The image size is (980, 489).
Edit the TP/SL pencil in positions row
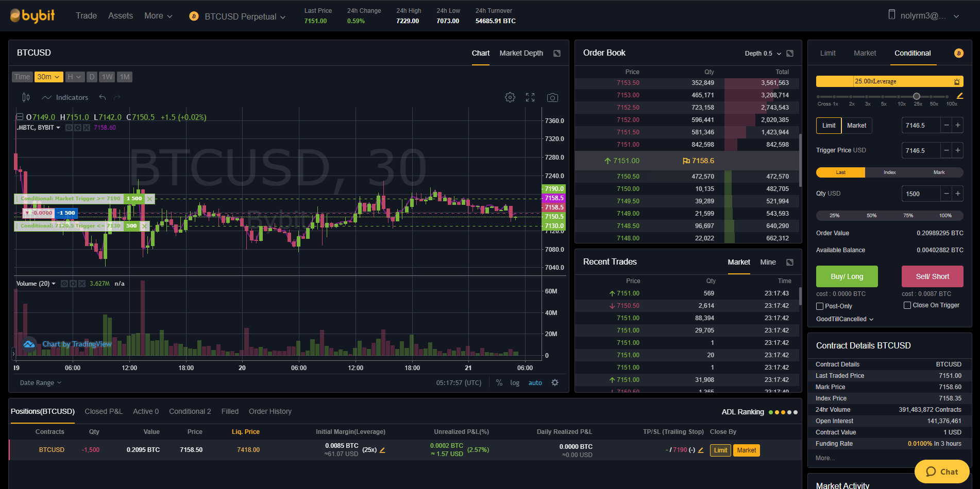[x=700, y=450]
